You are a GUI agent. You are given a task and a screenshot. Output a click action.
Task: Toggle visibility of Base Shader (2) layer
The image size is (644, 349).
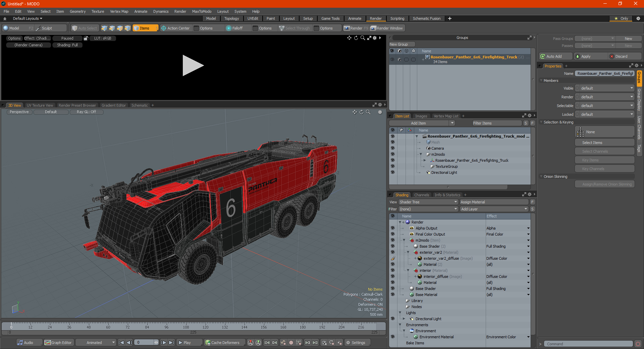tap(392, 246)
